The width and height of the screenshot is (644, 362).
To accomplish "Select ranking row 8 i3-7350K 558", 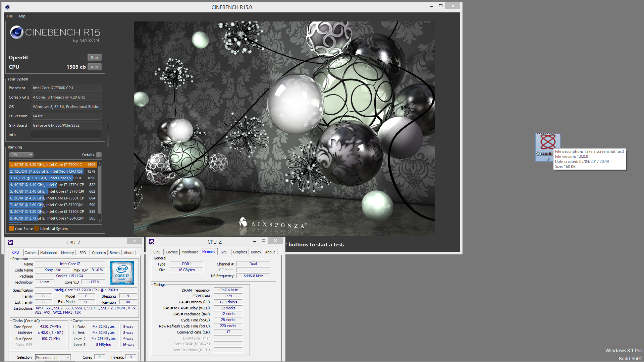I will point(53,212).
